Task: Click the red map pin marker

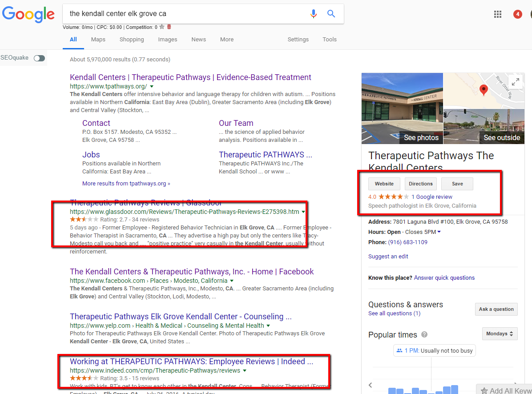Action: (x=484, y=90)
